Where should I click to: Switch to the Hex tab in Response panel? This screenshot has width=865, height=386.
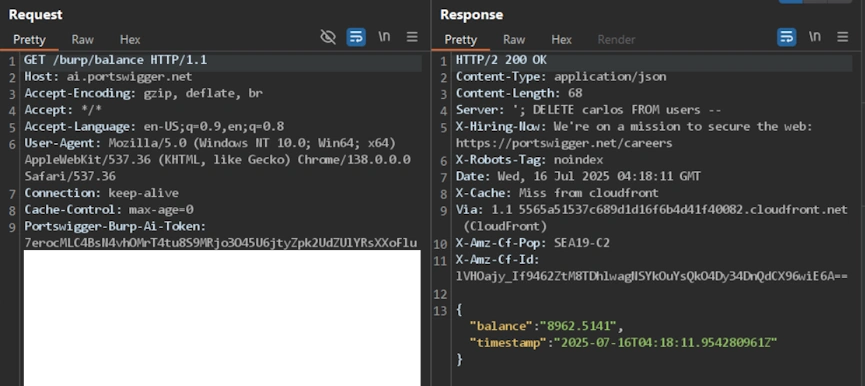562,40
